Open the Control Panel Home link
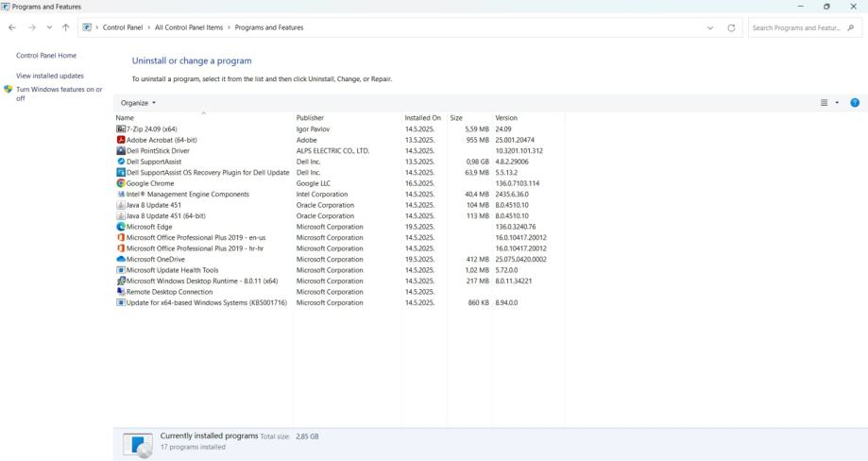Screen dimensions: 868x461 (x=46, y=56)
